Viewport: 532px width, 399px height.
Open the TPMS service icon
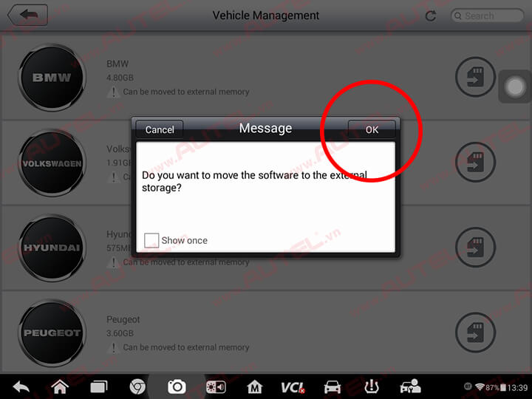(371, 386)
